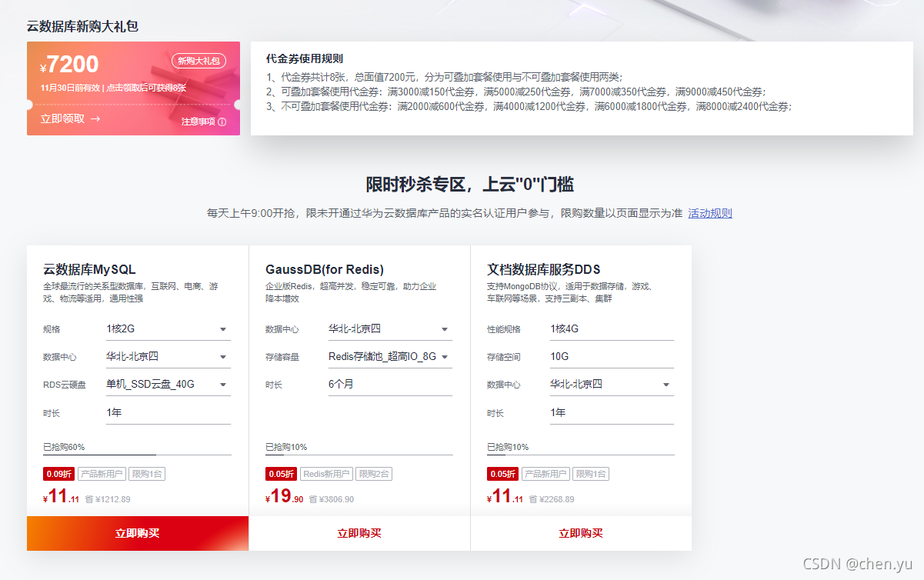Click the DDS 性能规格 1核4G field
This screenshot has height=580, width=924.
coord(612,329)
